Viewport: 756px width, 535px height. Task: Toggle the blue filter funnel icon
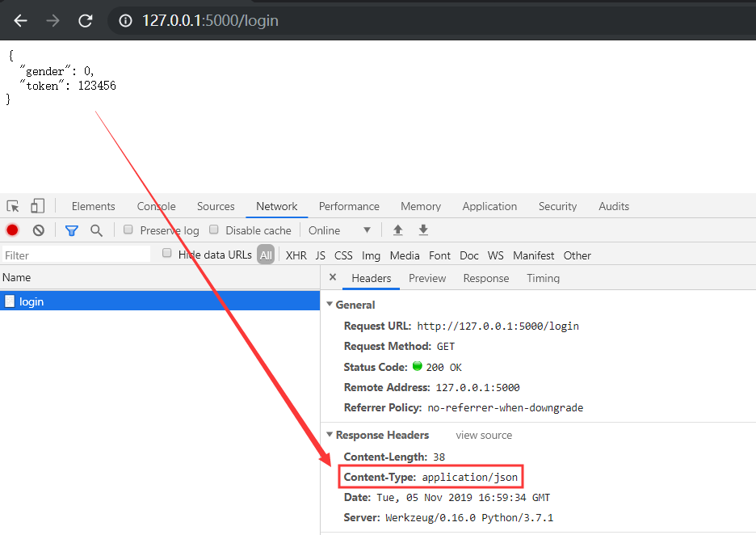pyautogui.click(x=72, y=230)
